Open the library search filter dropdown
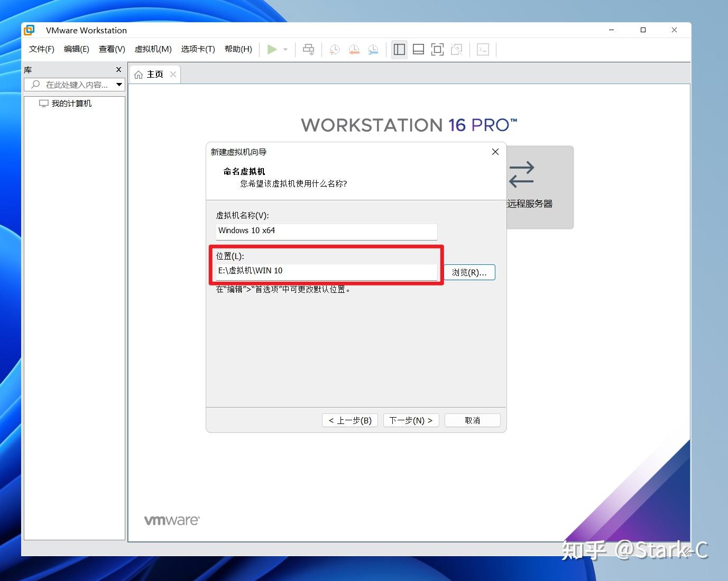 coord(119,85)
